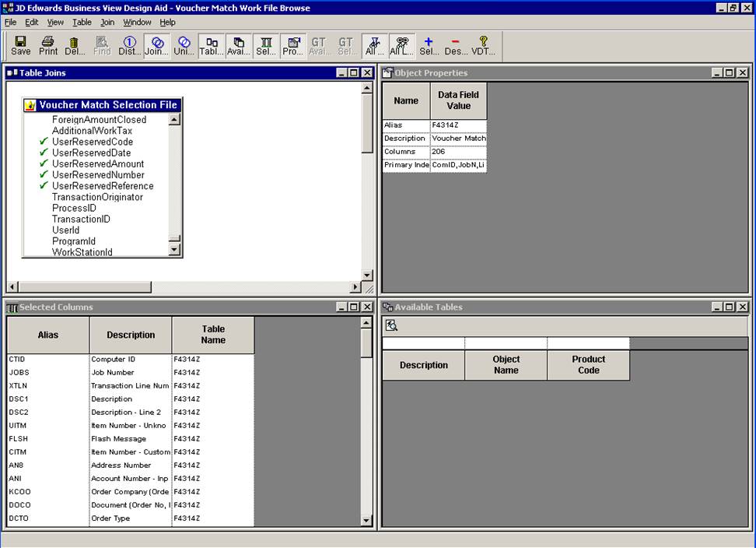756x548 pixels.
Task: Uncheck the UserReservedDate column
Action: pos(44,153)
